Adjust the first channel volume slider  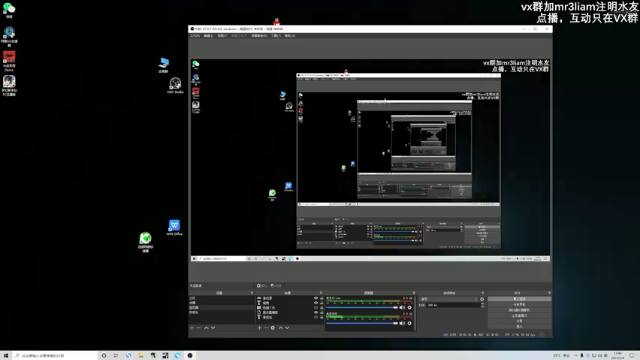pos(362,308)
